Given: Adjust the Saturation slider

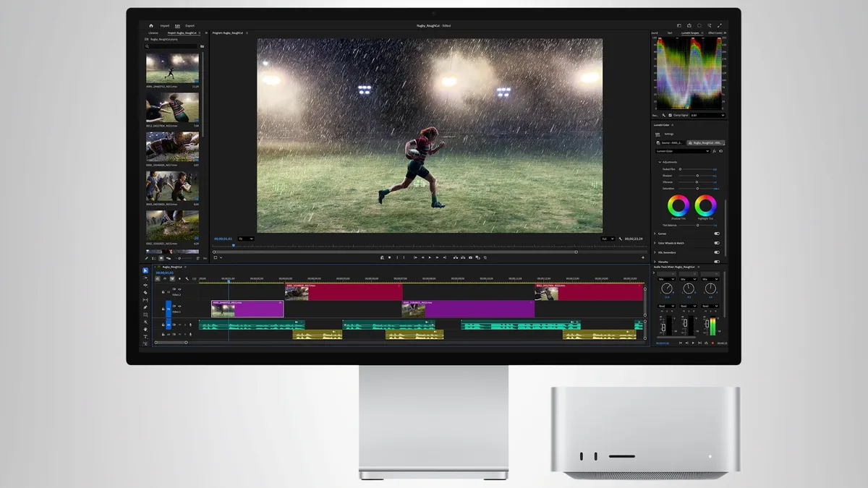Looking at the screenshot, I should pyautogui.click(x=696, y=189).
